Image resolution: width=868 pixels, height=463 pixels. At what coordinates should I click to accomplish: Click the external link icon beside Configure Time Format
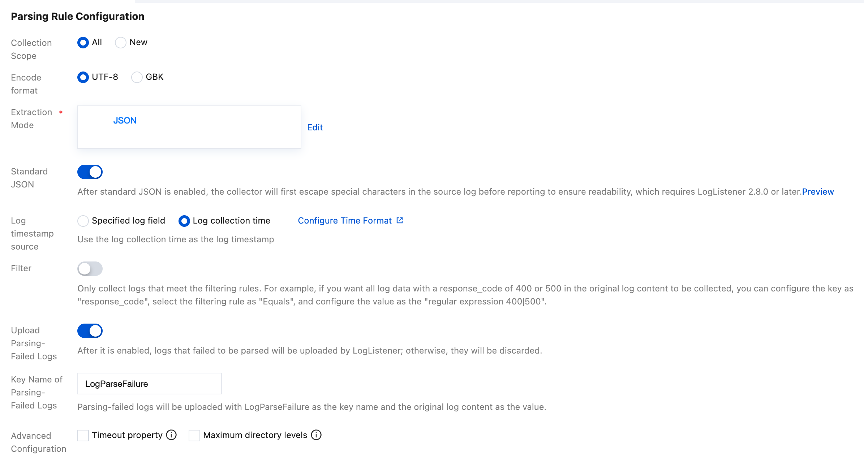point(400,220)
